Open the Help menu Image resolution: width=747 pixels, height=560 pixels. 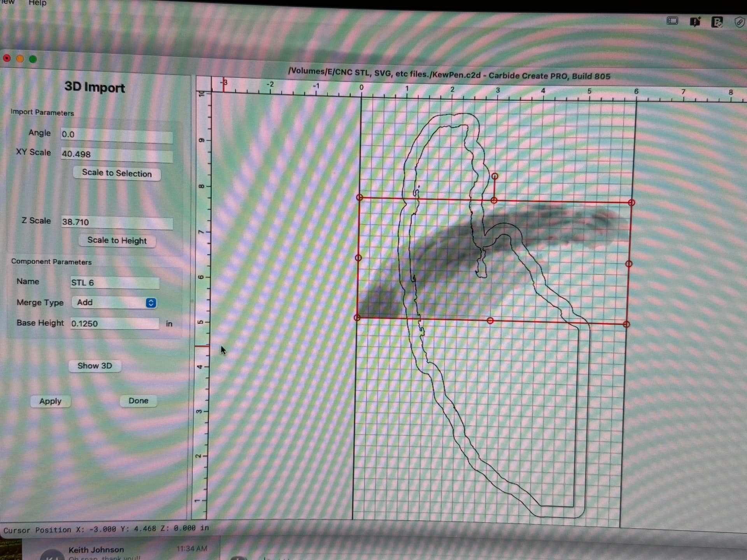(x=37, y=3)
